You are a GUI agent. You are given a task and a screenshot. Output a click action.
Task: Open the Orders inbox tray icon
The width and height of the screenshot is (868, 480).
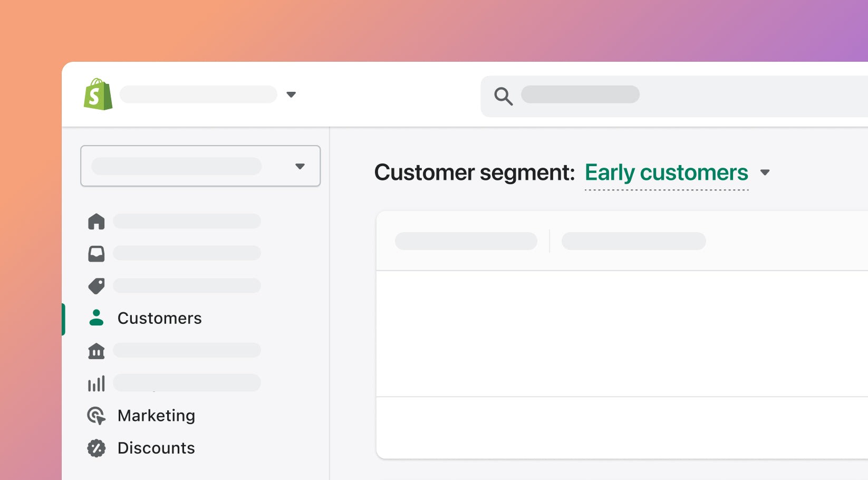tap(97, 254)
